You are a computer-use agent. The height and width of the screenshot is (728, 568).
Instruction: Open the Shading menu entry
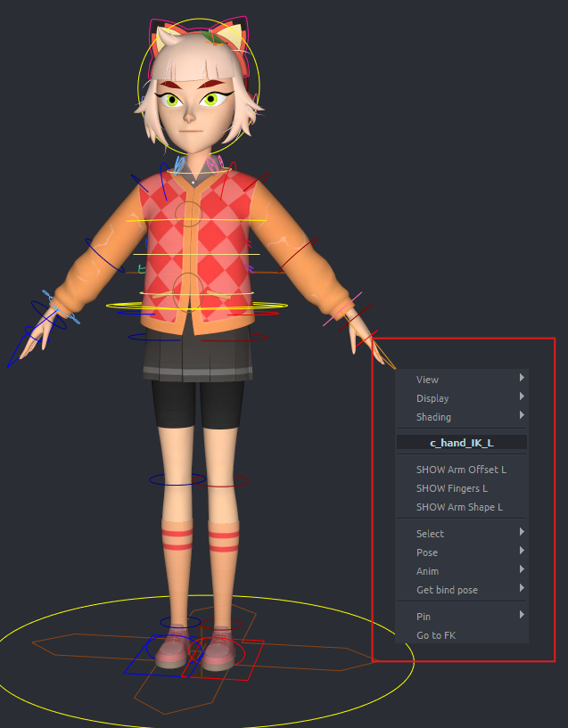(433, 417)
